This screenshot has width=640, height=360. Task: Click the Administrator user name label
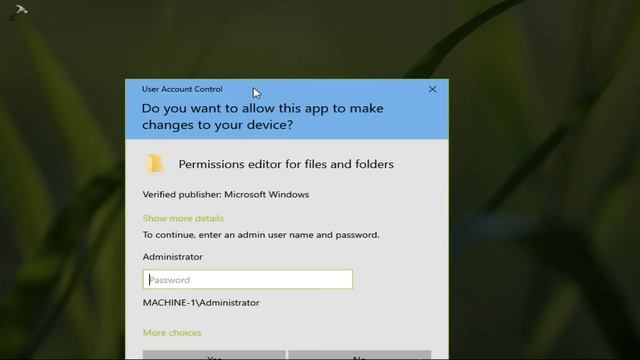coord(173,257)
